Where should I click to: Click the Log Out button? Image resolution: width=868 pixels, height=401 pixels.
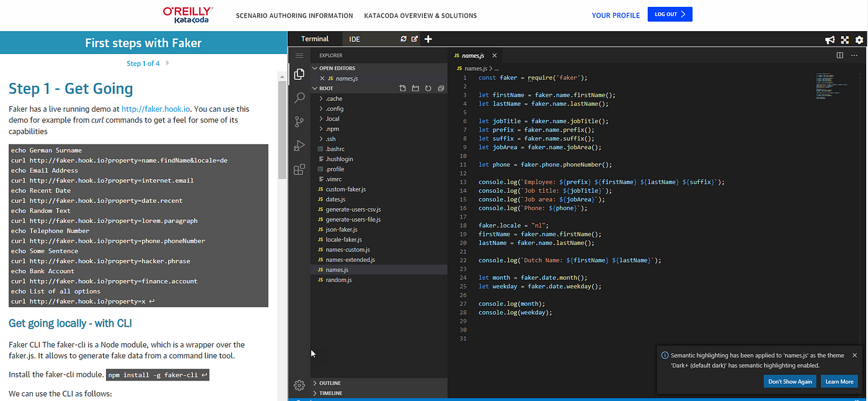point(670,14)
